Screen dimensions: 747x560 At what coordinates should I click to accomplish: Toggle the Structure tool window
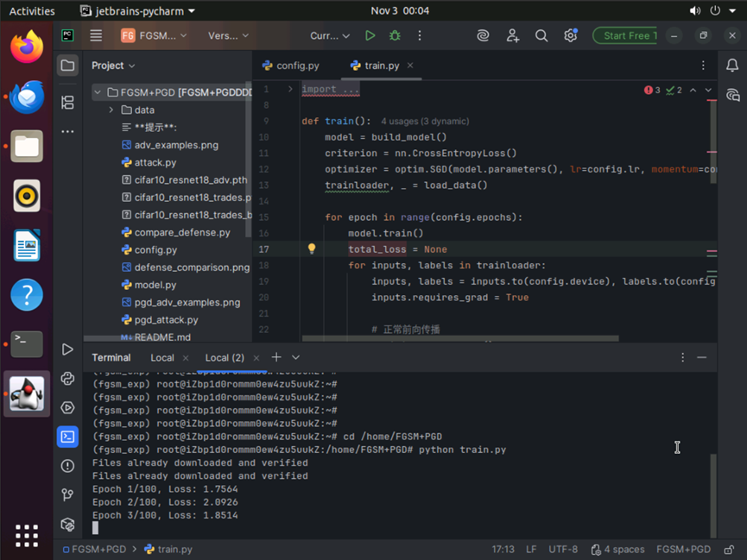point(67,103)
